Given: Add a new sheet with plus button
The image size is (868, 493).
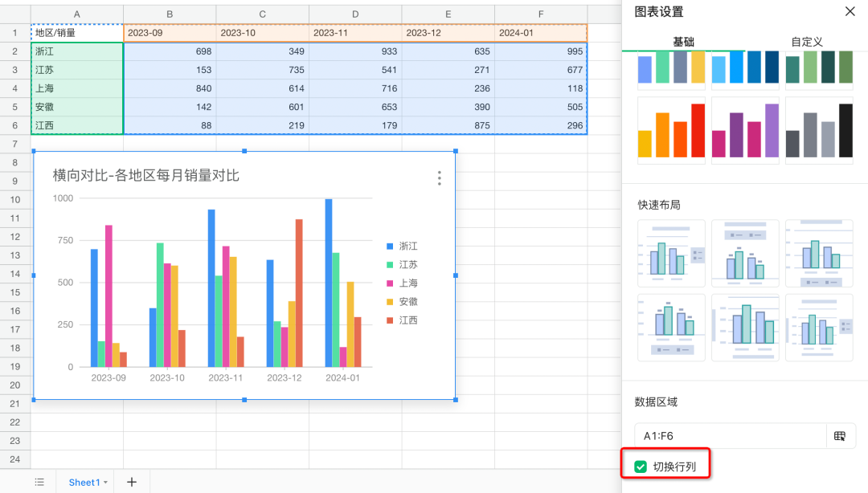Looking at the screenshot, I should pyautogui.click(x=131, y=482).
